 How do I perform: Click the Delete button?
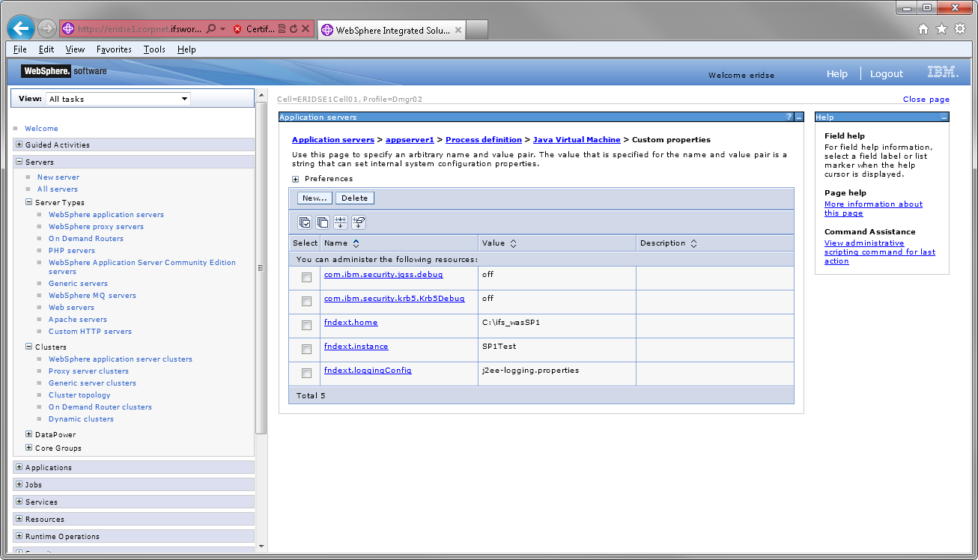pos(354,198)
